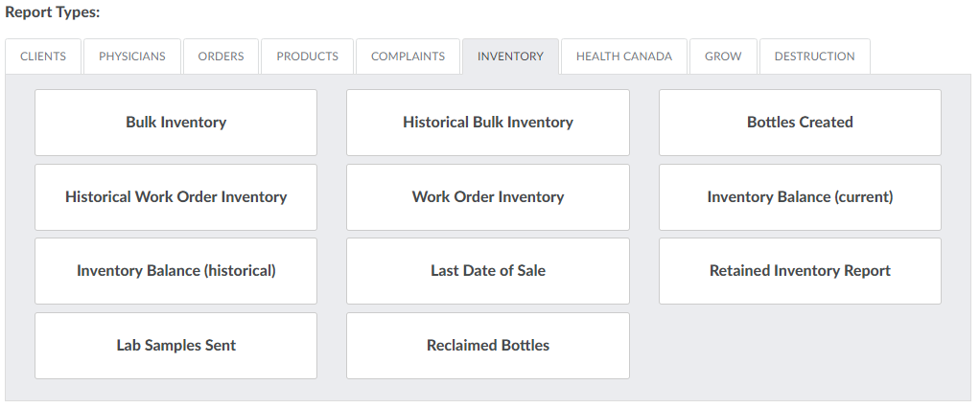Open the Lab Samples Sent report
The height and width of the screenshot is (408, 980).
coord(176,346)
